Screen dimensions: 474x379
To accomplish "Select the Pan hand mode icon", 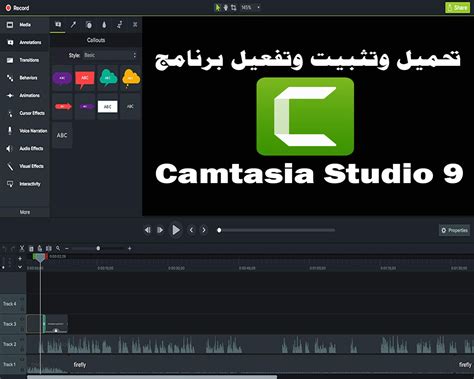I will (226, 7).
